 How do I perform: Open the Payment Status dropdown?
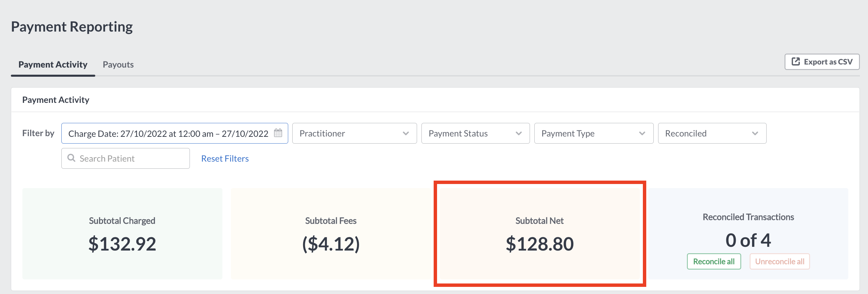tap(475, 133)
